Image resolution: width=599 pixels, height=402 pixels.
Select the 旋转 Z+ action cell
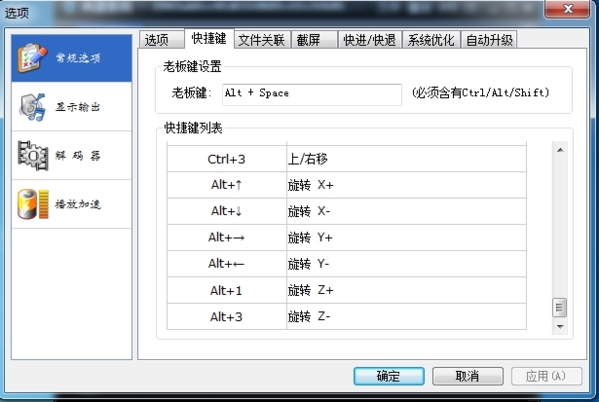coord(406,290)
